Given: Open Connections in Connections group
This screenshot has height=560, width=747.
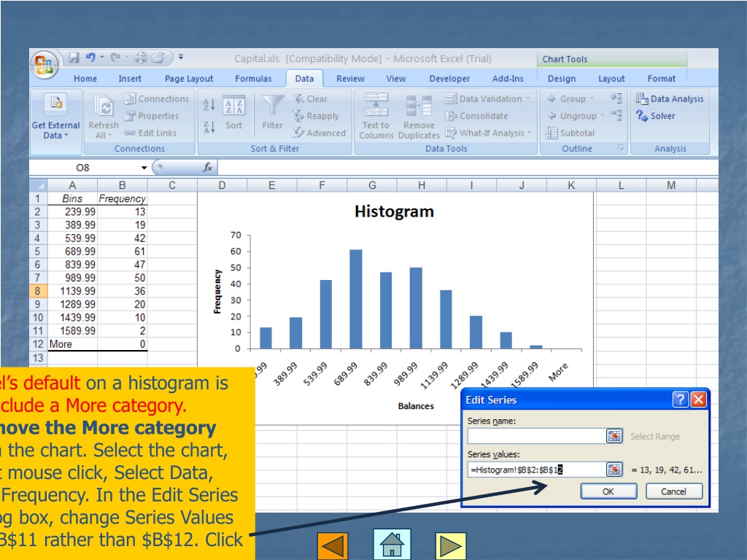Looking at the screenshot, I should point(157,98).
